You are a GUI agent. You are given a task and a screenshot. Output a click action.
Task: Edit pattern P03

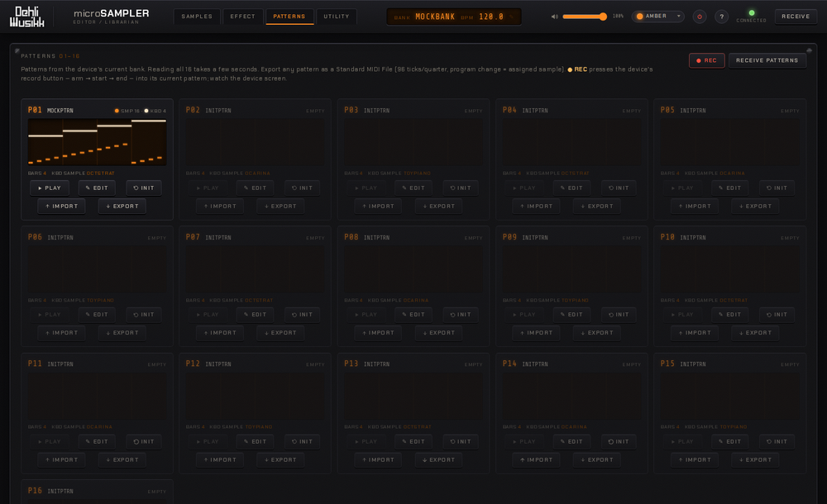point(413,188)
